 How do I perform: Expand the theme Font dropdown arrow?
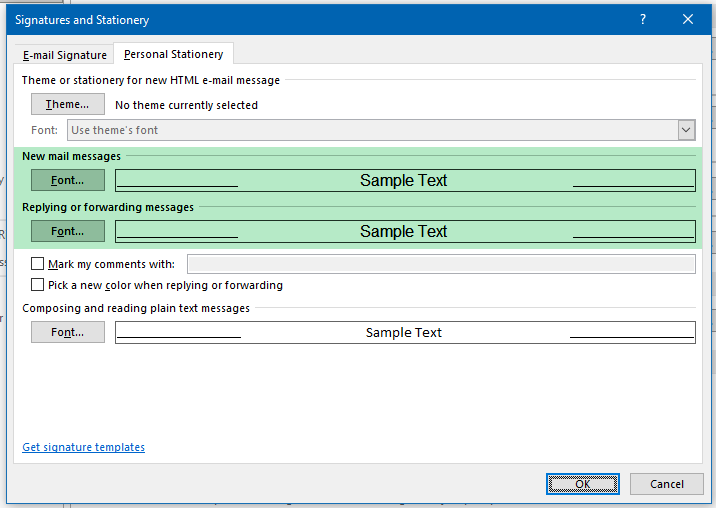[686, 130]
